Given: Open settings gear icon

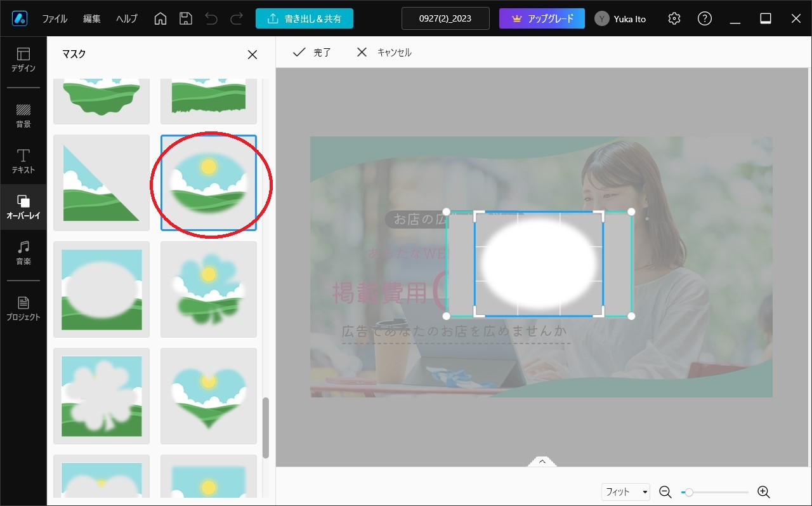Looking at the screenshot, I should pyautogui.click(x=674, y=18).
